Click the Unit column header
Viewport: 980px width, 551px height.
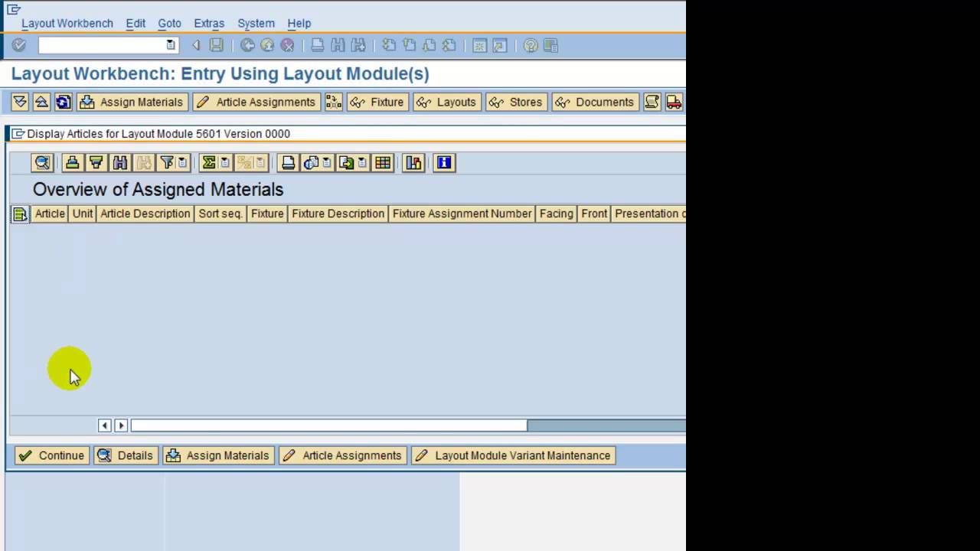pos(83,214)
